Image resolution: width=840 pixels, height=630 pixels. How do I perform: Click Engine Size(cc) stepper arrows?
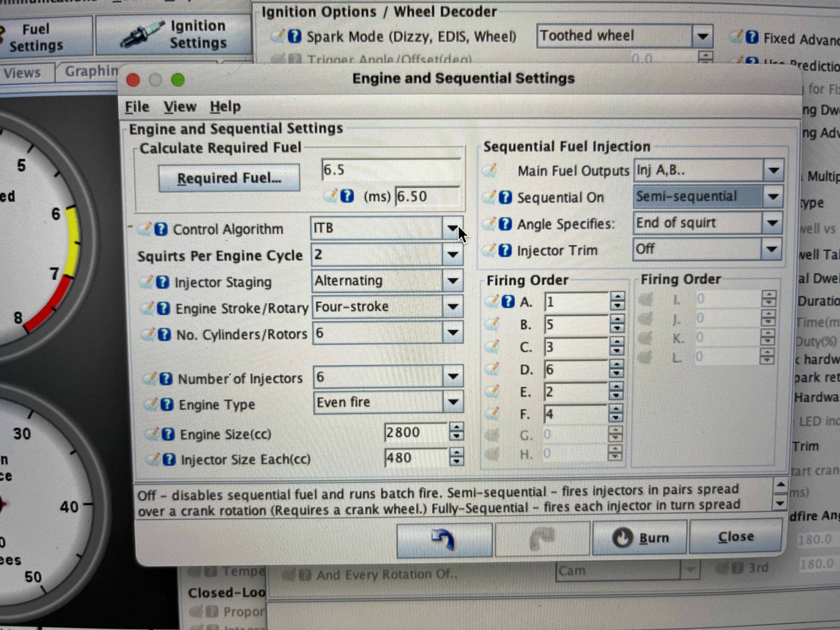point(456,432)
